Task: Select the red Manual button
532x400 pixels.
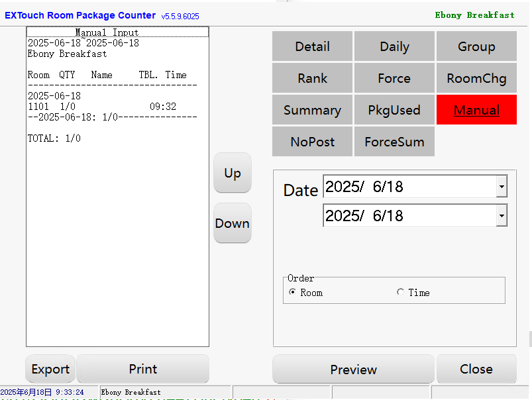Action: pos(476,110)
